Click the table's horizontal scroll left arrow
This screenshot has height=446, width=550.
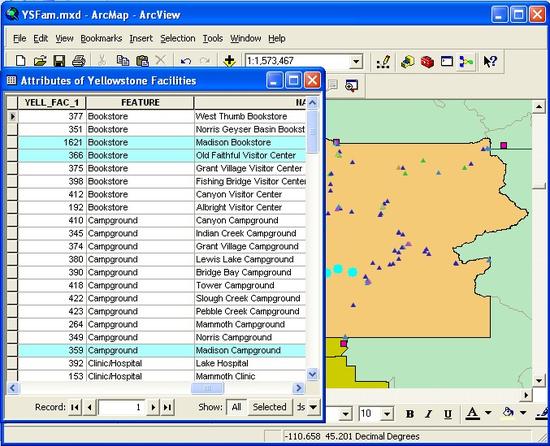click(13, 388)
